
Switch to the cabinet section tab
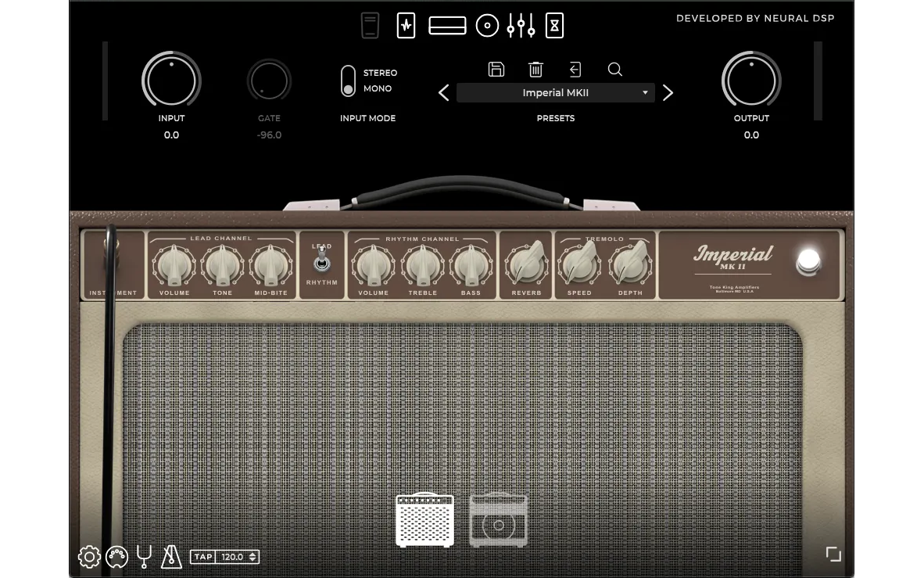tap(487, 26)
